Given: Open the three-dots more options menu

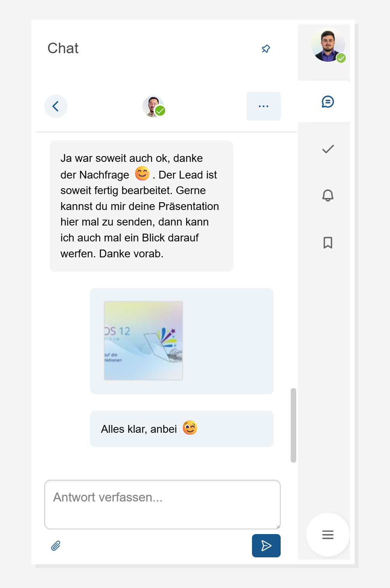Looking at the screenshot, I should [264, 106].
